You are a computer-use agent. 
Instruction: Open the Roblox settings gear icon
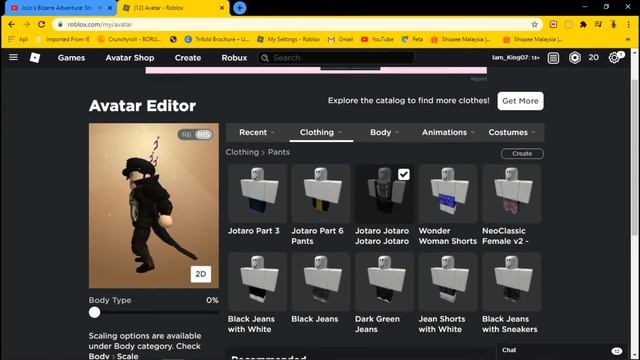[614, 58]
